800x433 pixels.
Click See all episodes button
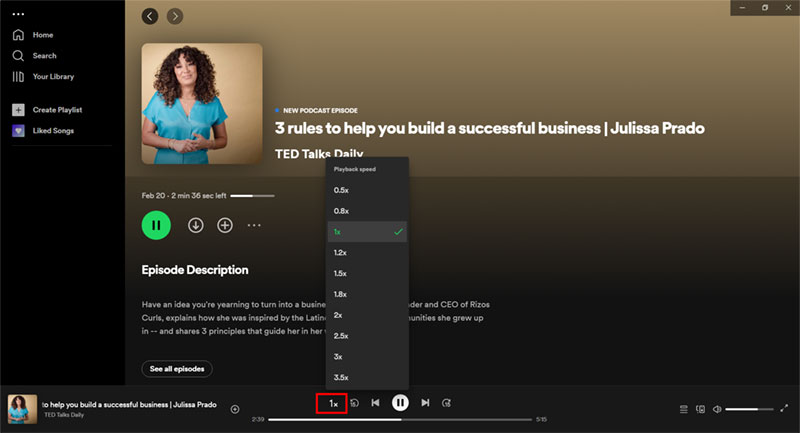(177, 369)
